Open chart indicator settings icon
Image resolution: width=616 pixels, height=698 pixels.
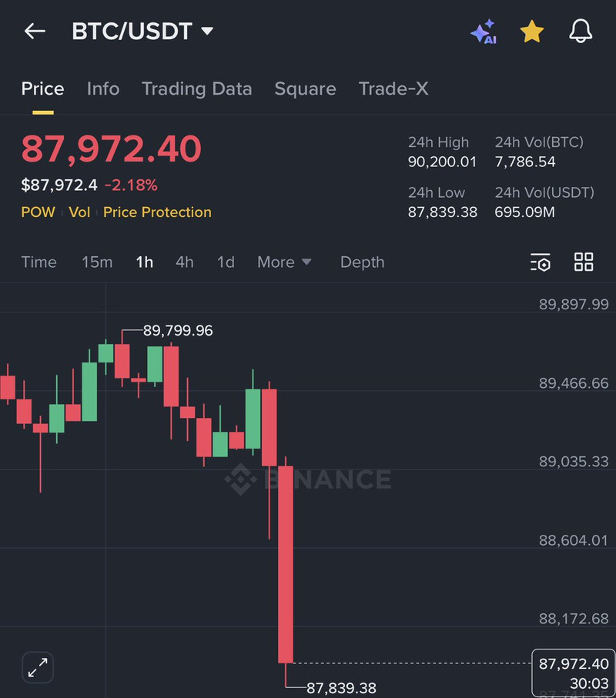541,262
